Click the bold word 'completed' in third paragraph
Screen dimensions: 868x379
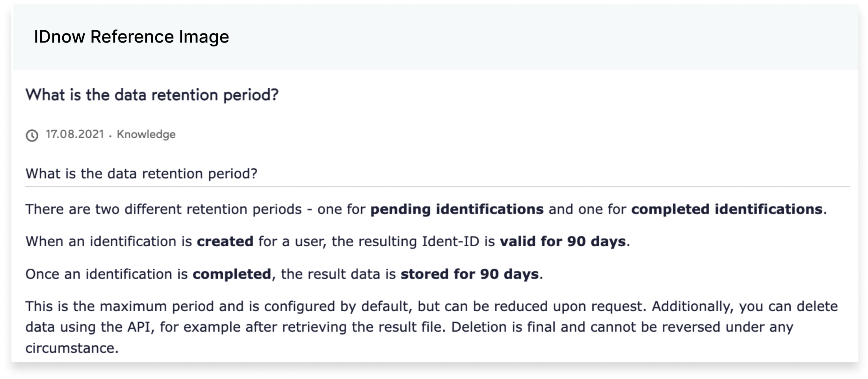click(232, 274)
